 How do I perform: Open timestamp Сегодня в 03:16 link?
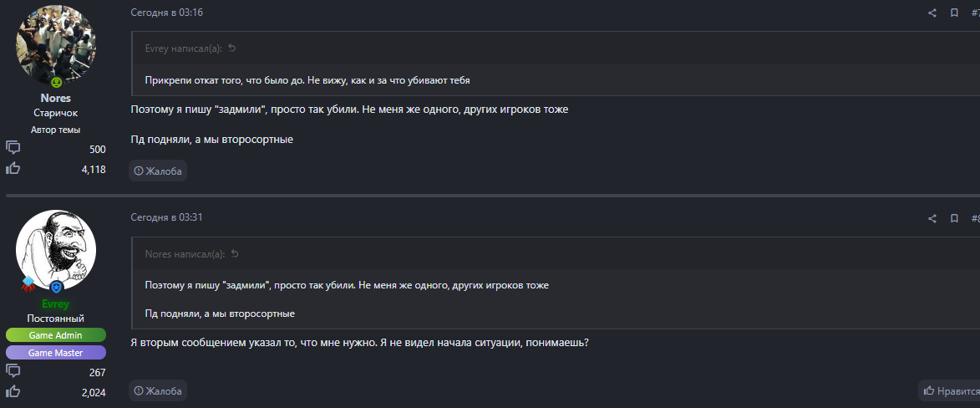167,13
